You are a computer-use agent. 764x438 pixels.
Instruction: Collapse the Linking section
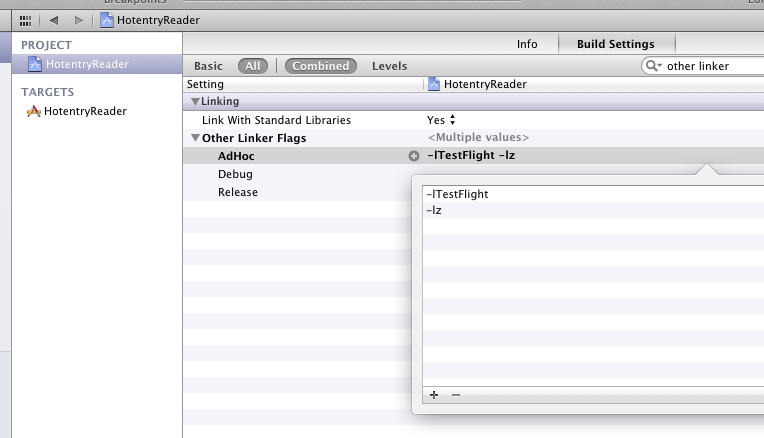point(195,101)
